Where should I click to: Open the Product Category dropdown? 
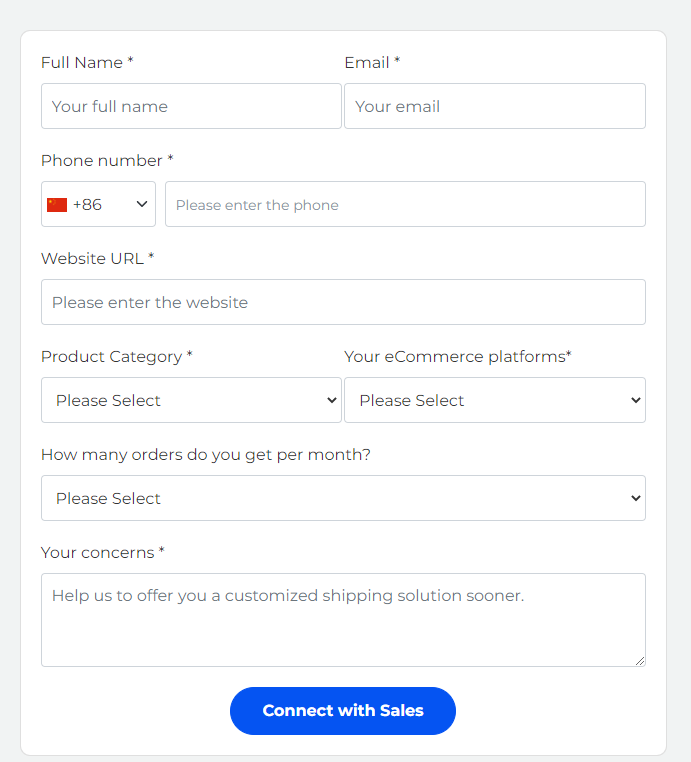[191, 400]
